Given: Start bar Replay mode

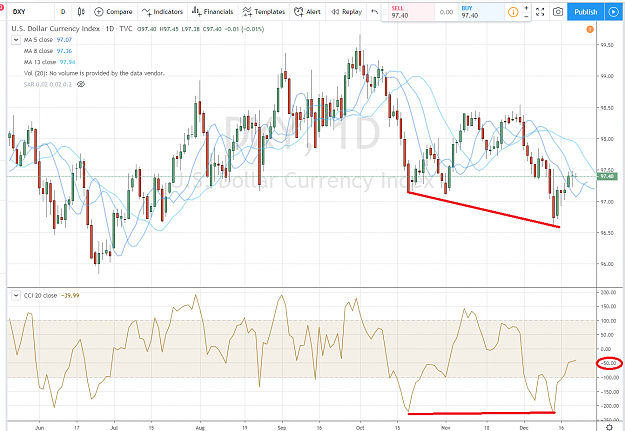Looking at the screenshot, I should click(x=346, y=12).
